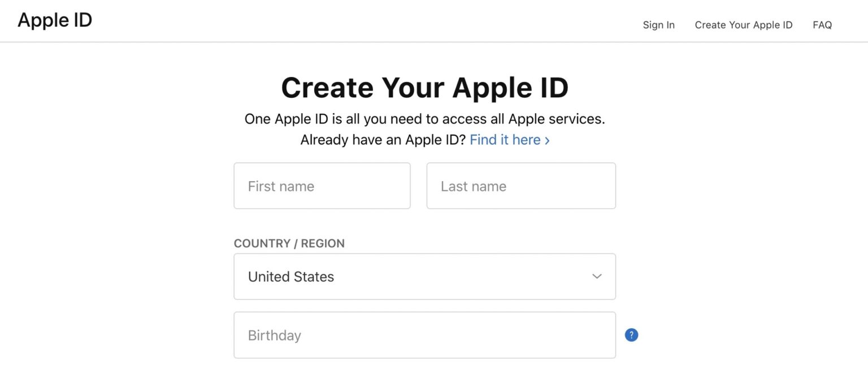Click the Apple ID logo in the top left
868x374 pixels.
[x=54, y=20]
